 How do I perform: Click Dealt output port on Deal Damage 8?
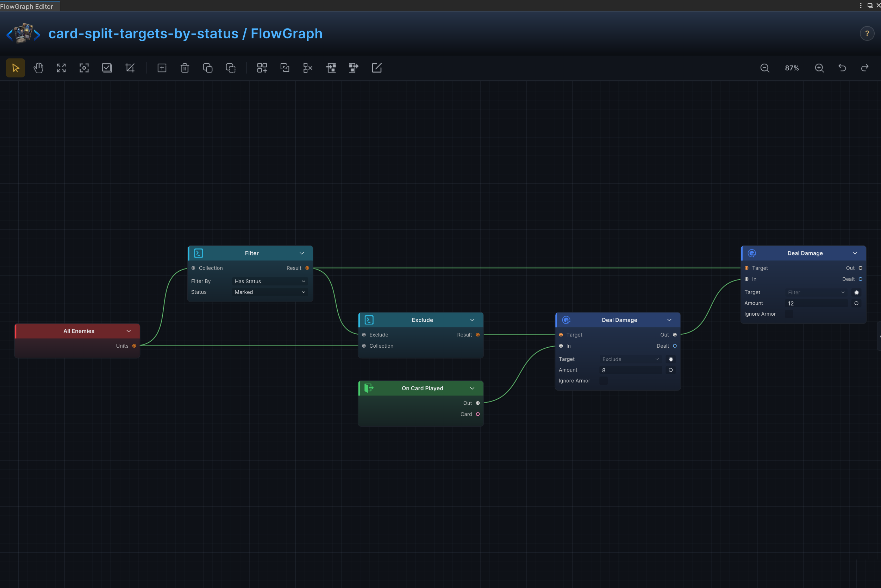click(x=675, y=346)
